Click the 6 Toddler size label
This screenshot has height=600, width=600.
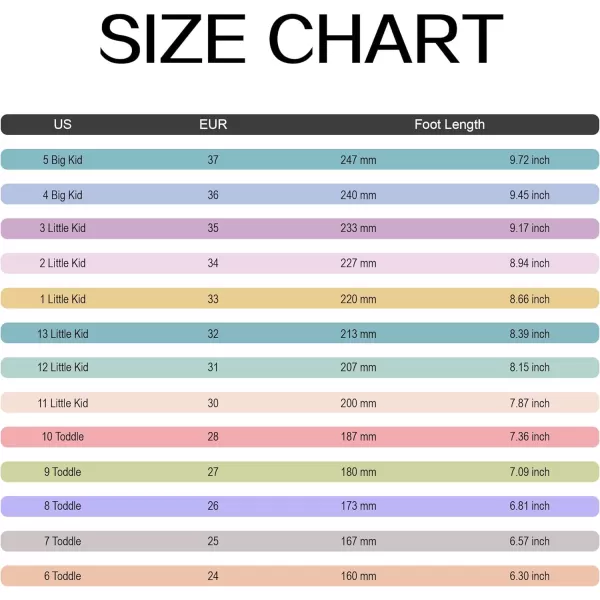coord(63,576)
